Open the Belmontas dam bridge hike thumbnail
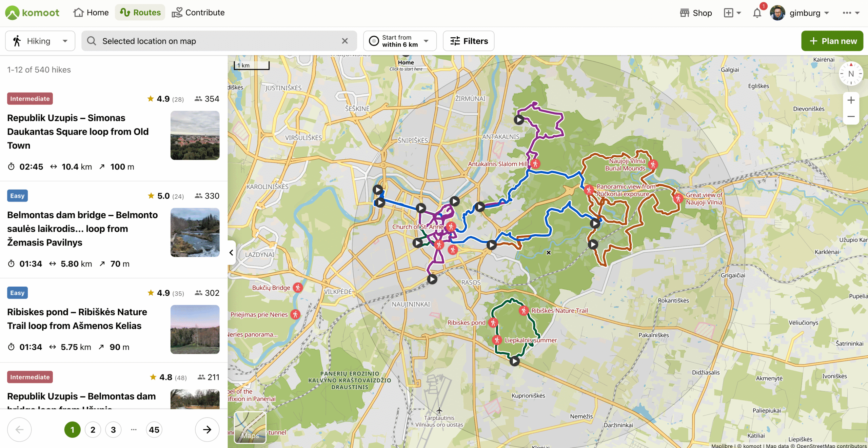This screenshot has height=448, width=868. (195, 232)
